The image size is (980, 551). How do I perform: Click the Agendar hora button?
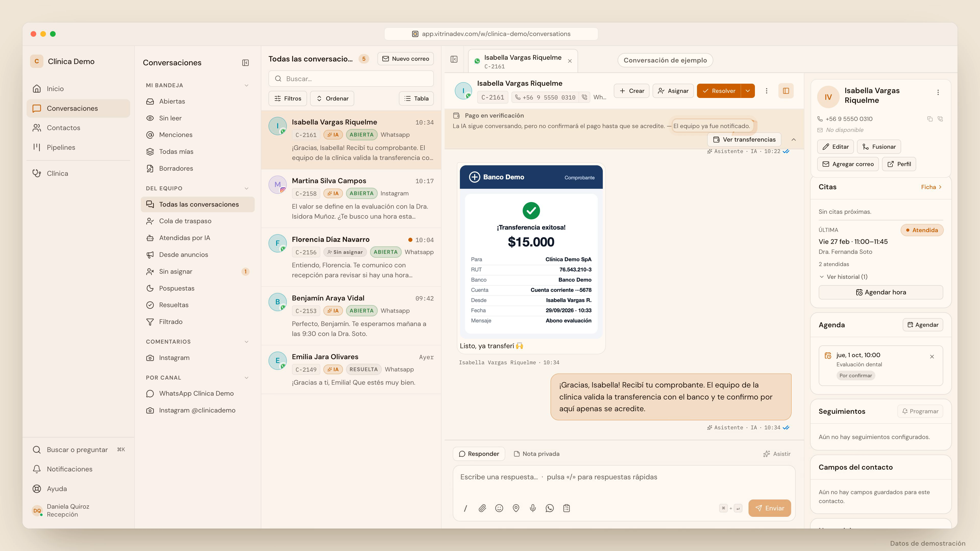click(881, 292)
